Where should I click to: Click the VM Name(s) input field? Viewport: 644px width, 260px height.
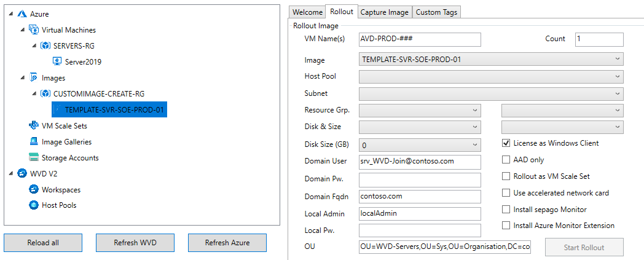(419, 39)
